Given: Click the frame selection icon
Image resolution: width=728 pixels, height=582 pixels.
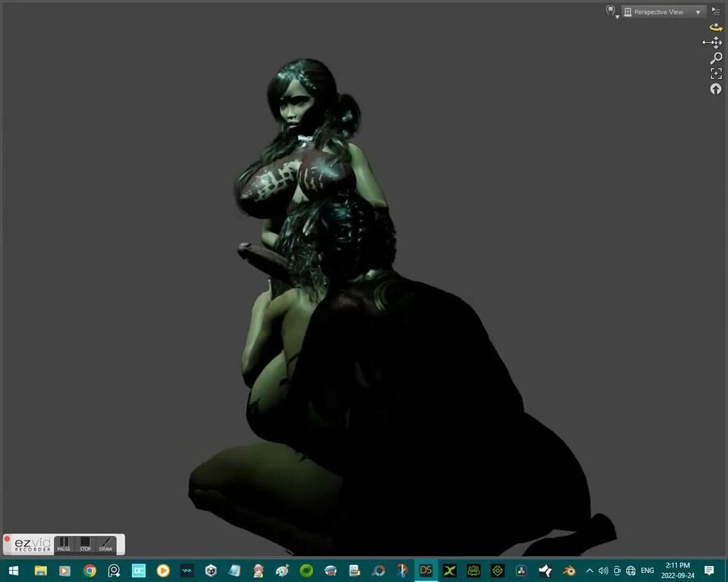Looking at the screenshot, I should point(716,74).
